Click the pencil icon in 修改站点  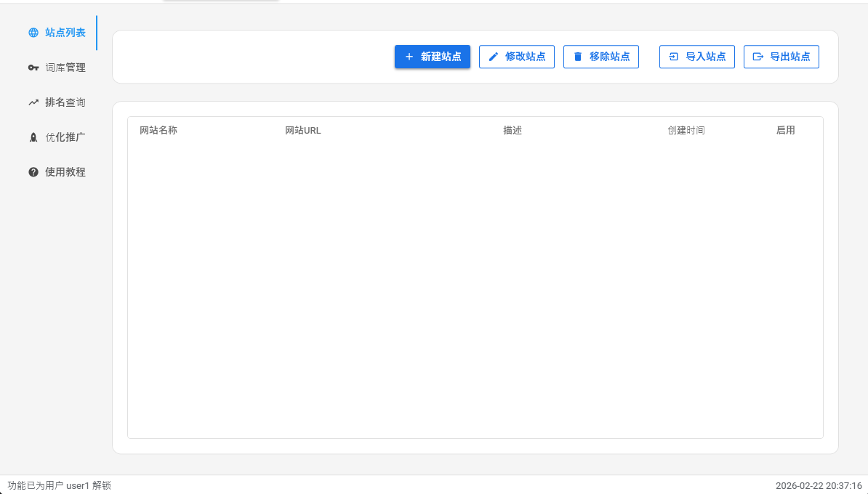(x=494, y=57)
